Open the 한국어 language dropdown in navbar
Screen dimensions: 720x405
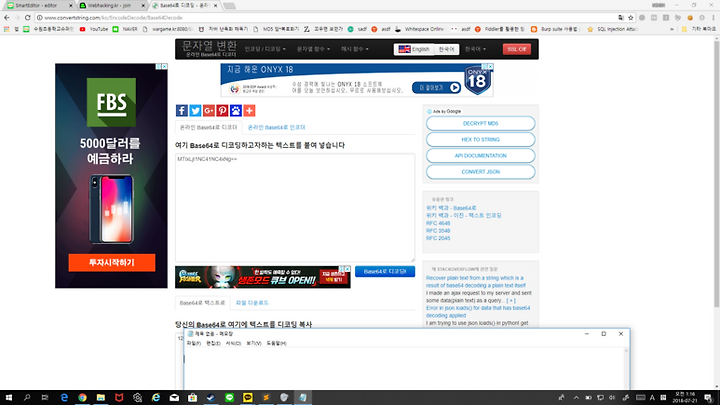[x=475, y=49]
